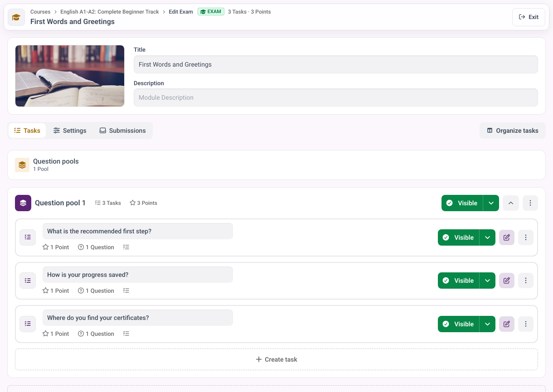Viewport: 553px width, 392px height.
Task: Click task type icon beside 'What is the recommended first step?'
Action: pos(28,237)
